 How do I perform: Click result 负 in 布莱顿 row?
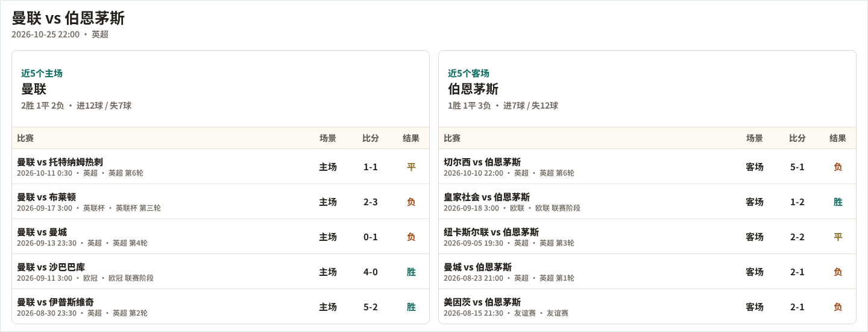411,202
